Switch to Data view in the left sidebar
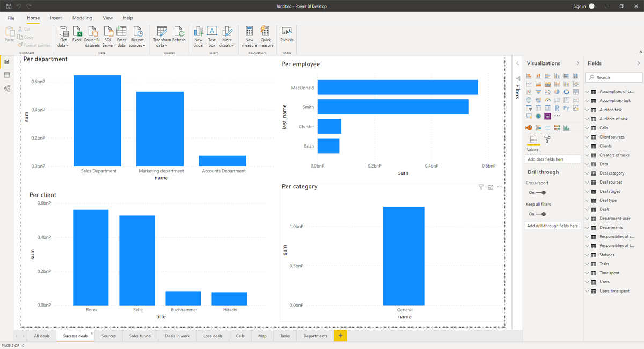This screenshot has width=644, height=349. [7, 75]
